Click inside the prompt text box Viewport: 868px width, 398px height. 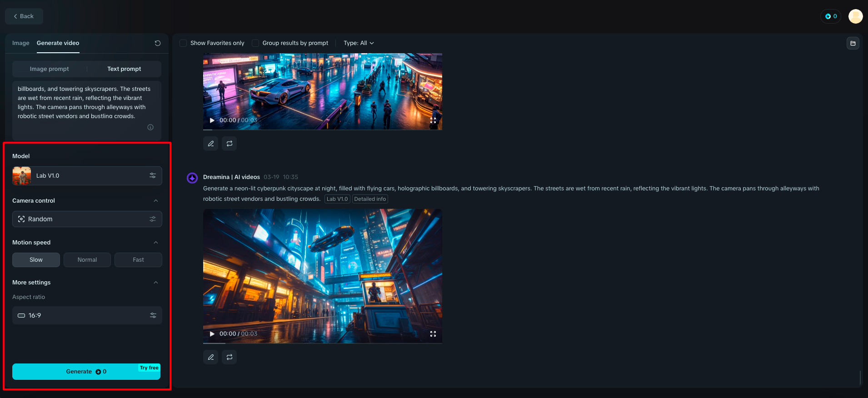(x=87, y=110)
